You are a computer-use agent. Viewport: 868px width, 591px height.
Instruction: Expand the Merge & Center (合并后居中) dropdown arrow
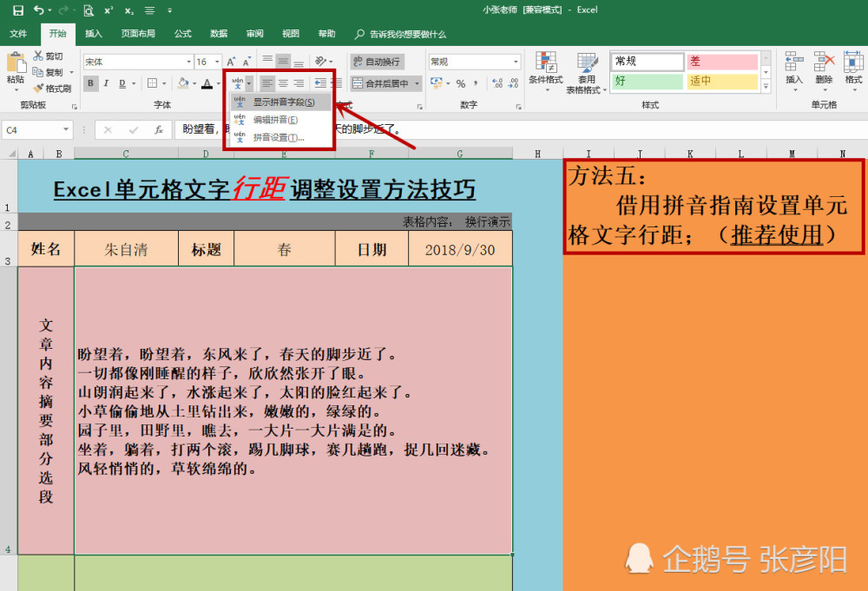coord(417,83)
